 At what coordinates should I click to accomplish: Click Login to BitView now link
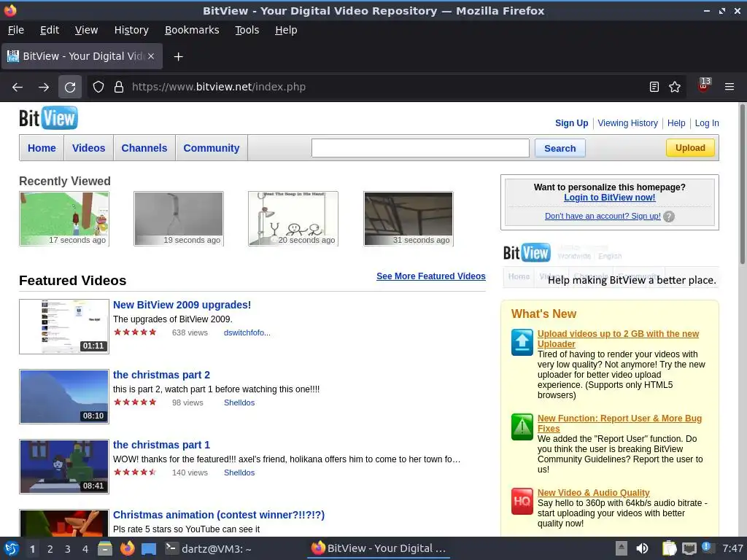point(609,198)
